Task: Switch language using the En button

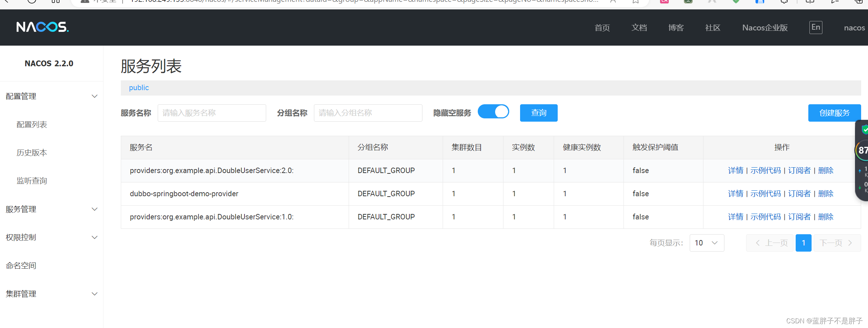Action: click(x=816, y=28)
